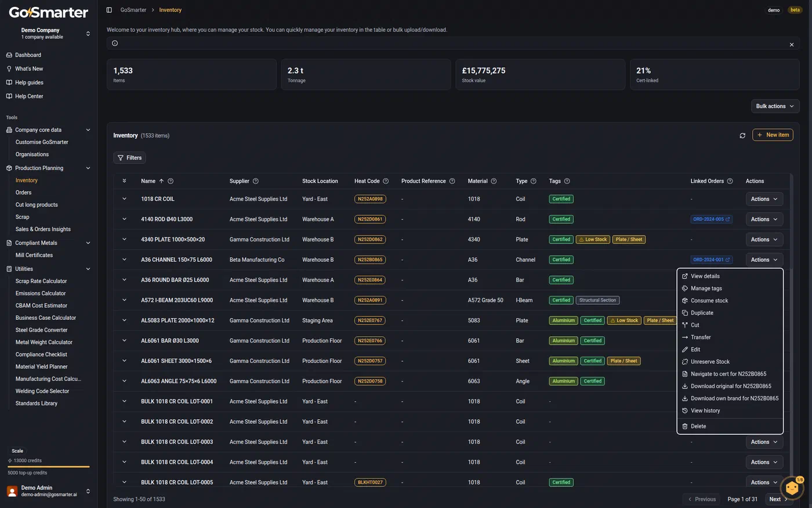
Task: Click the refresh inventory icon
Action: click(742, 135)
